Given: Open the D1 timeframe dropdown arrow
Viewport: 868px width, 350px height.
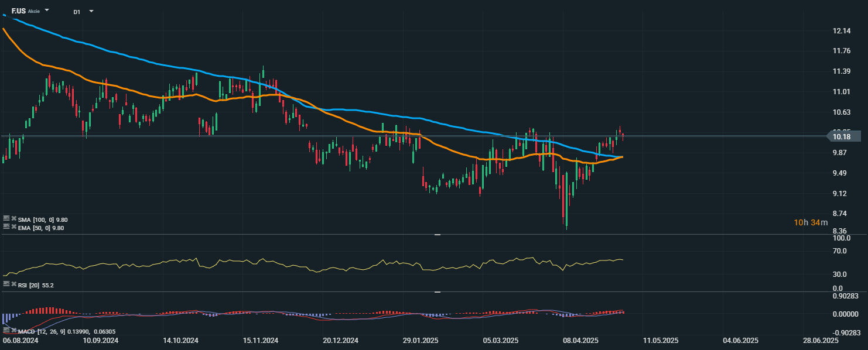Looking at the screenshot, I should [91, 11].
